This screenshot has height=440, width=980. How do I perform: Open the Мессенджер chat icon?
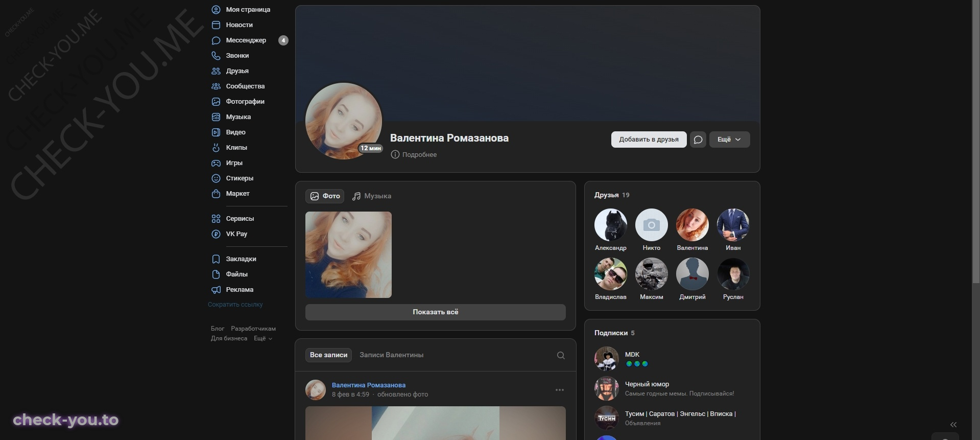tap(216, 40)
